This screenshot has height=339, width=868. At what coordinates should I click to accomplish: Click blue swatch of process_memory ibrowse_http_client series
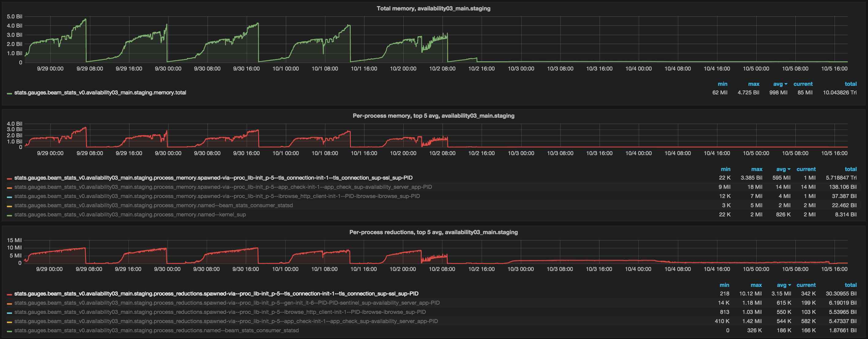[9, 197]
